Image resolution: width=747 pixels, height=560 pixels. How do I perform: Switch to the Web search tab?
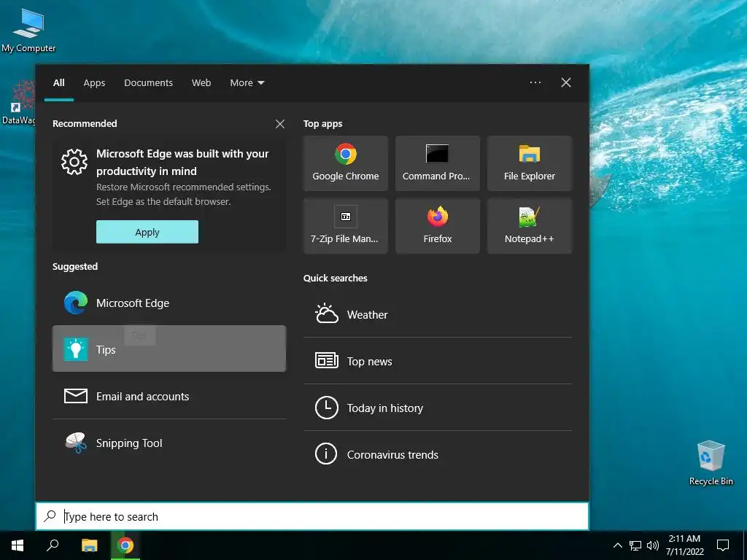point(201,83)
